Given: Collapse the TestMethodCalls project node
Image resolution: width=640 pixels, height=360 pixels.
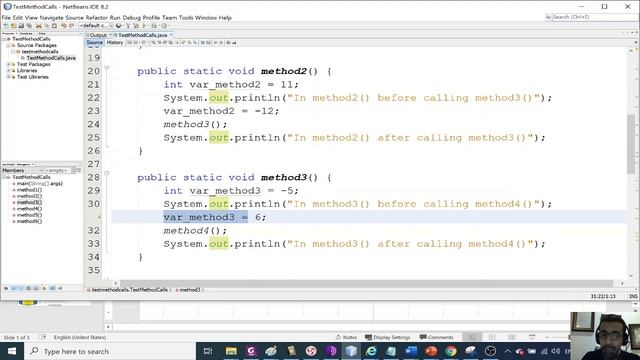Looking at the screenshot, I should [x=4, y=39].
